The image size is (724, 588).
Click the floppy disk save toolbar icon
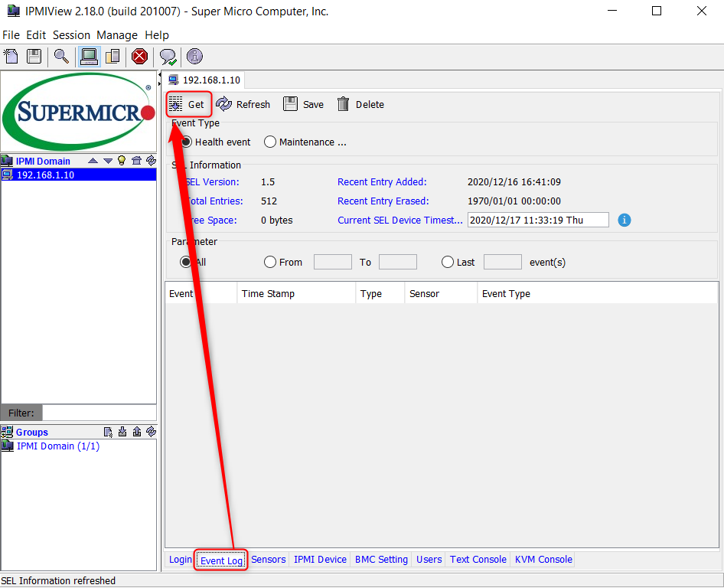tap(34, 56)
